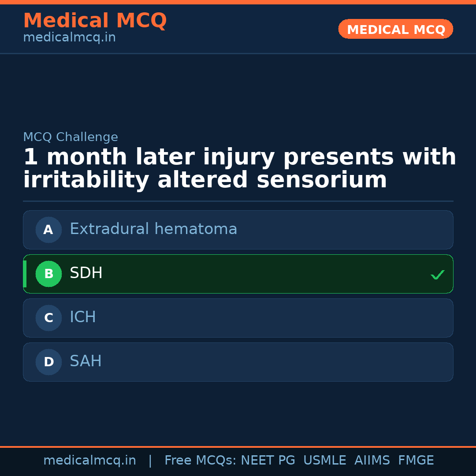Click the USMLE footer label
This screenshot has height=476, width=476.
click(x=325, y=460)
